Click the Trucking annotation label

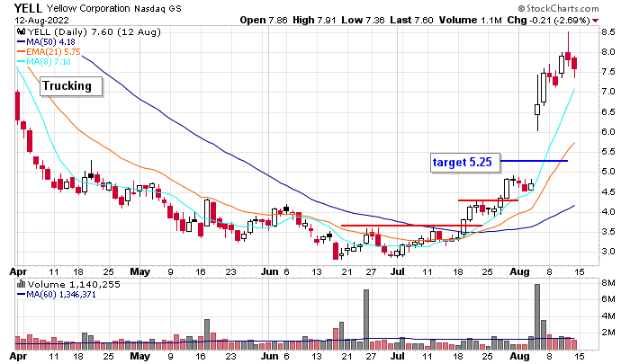71,86
